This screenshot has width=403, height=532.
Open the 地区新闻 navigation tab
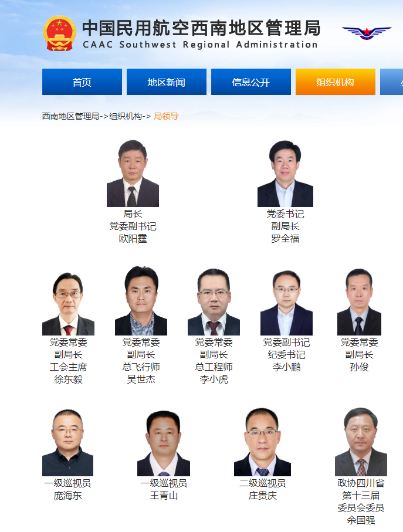(167, 82)
